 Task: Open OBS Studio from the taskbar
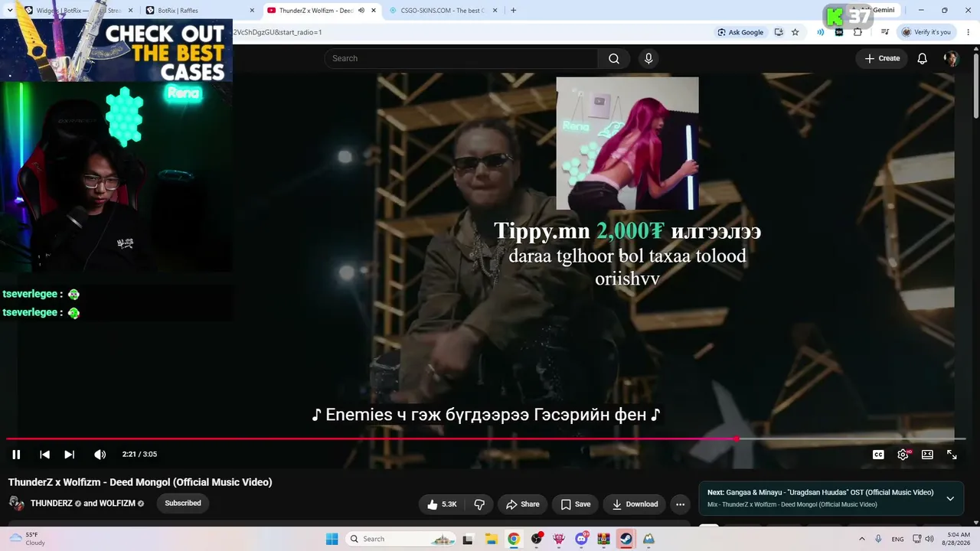click(537, 539)
